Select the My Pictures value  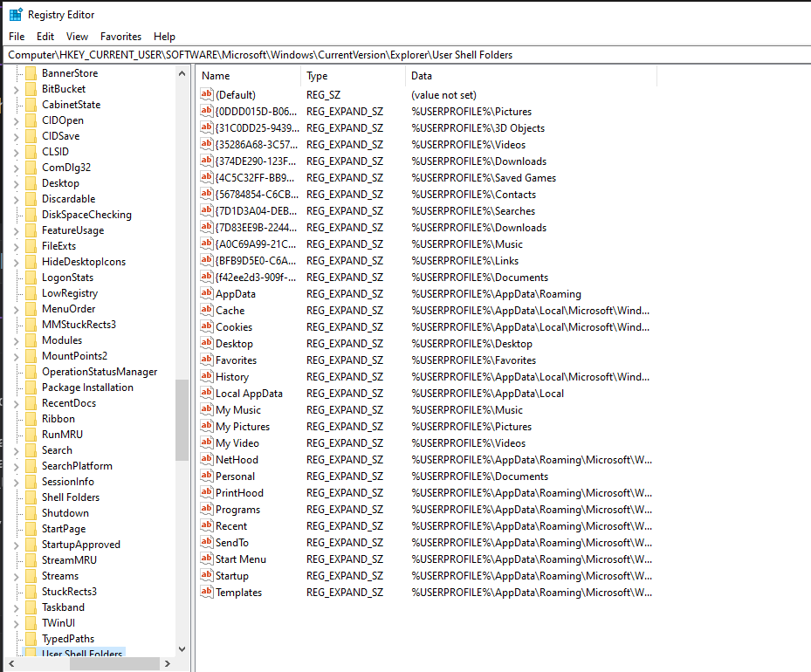pyautogui.click(x=243, y=427)
